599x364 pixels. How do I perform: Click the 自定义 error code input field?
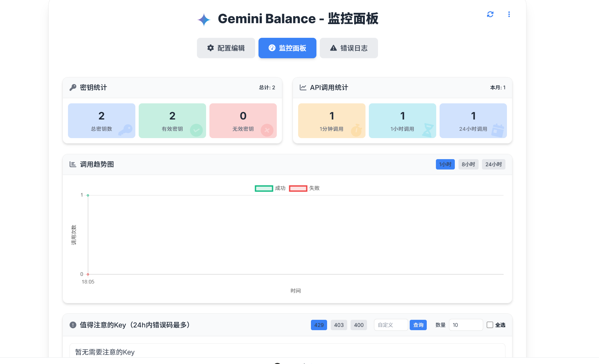(x=391, y=325)
